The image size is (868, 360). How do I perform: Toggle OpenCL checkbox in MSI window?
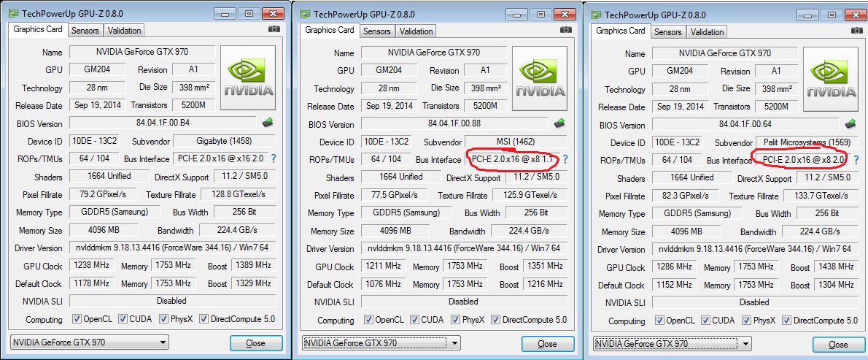tap(368, 320)
